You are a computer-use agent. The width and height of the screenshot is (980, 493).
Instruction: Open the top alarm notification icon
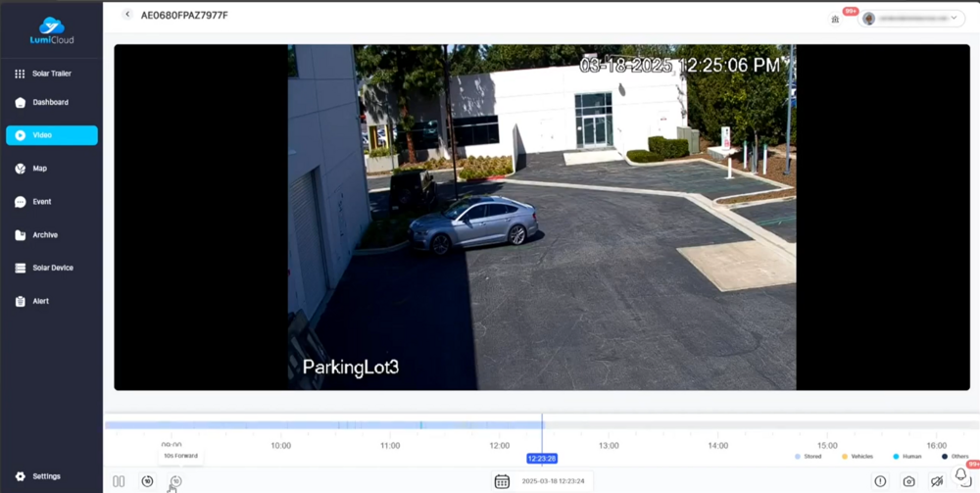pyautogui.click(x=835, y=19)
